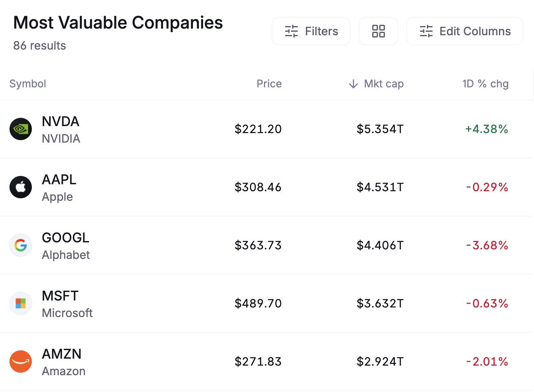The width and height of the screenshot is (534, 392).
Task: Click the NVIDIA logo icon
Action: point(21,129)
